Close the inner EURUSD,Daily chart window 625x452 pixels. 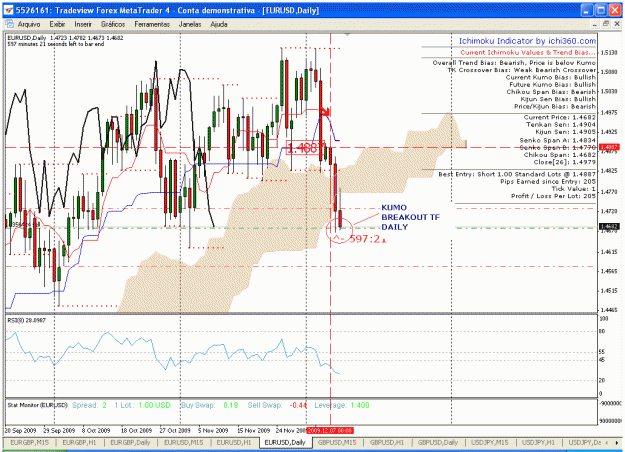617,24
